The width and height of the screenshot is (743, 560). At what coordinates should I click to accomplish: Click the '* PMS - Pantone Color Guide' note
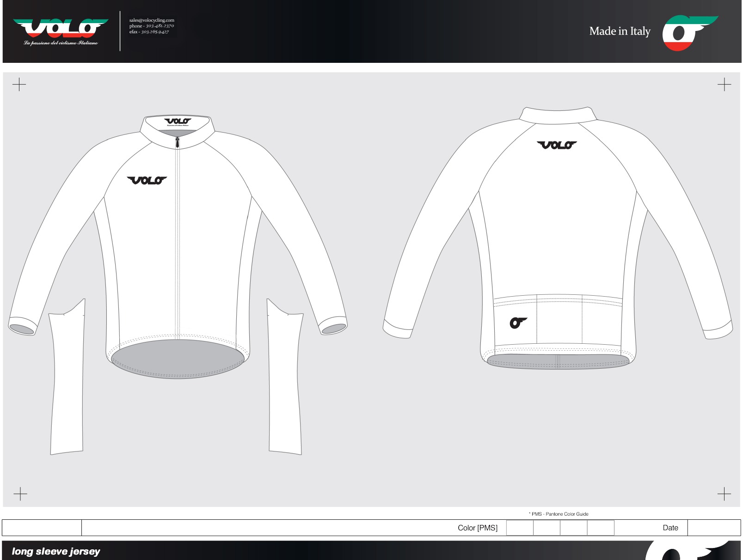(x=559, y=514)
